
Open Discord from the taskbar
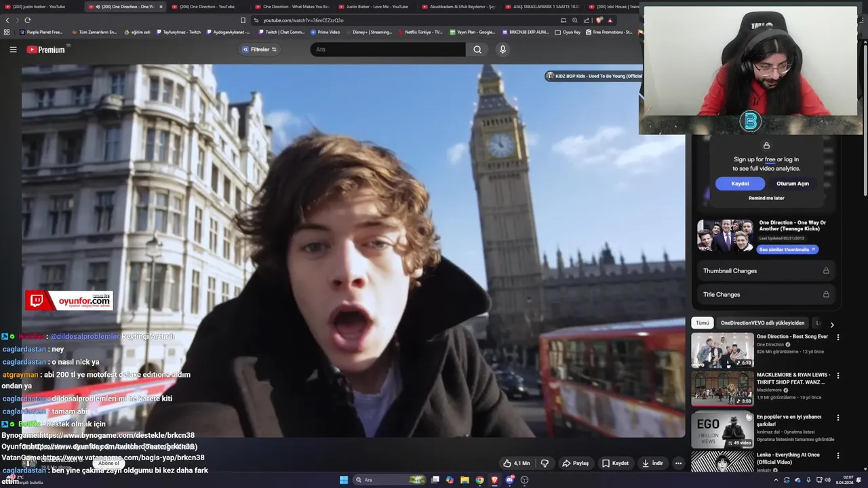509,480
